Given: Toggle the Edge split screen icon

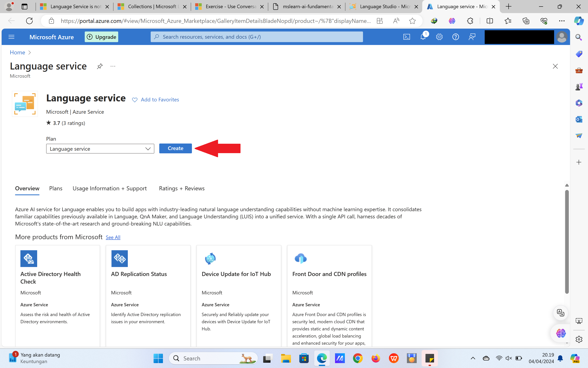Looking at the screenshot, I should point(490,21).
